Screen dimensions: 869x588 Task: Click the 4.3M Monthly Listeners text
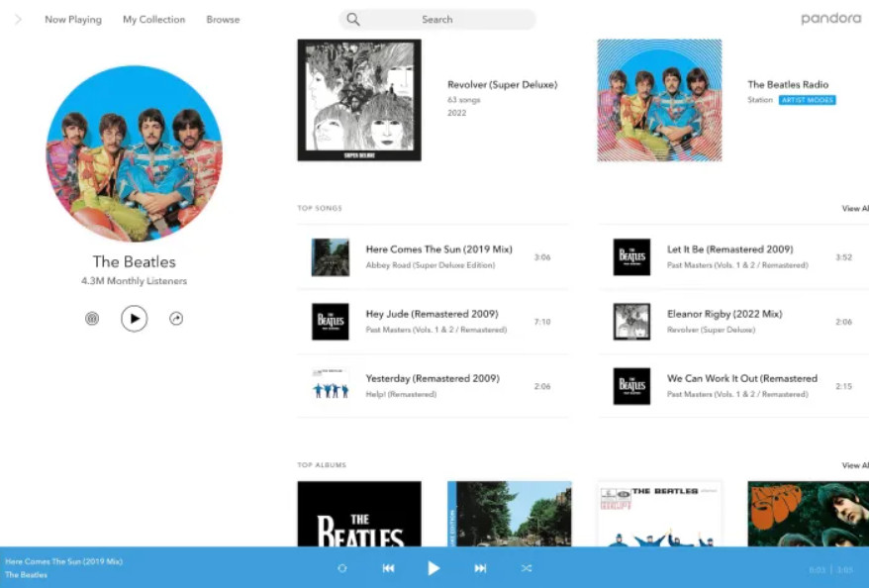coord(135,281)
